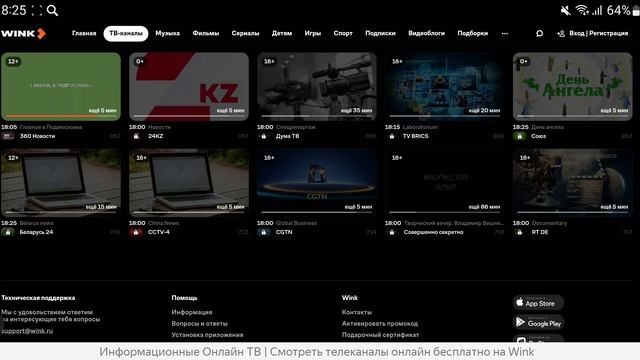Image resolution: width=640 pixels, height=360 pixels.
Task: Click the TV BRICS channel lock icon
Action: coord(392,136)
